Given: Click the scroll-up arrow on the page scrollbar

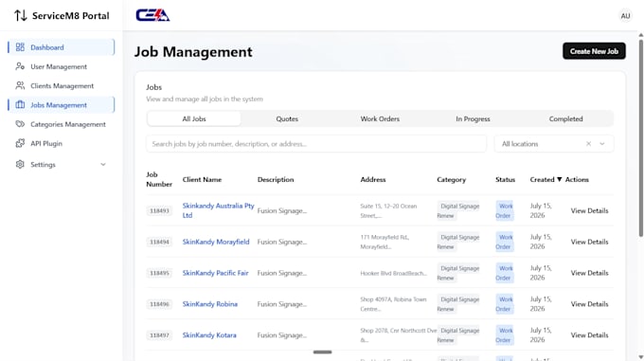Looking at the screenshot, I should (x=641, y=35).
